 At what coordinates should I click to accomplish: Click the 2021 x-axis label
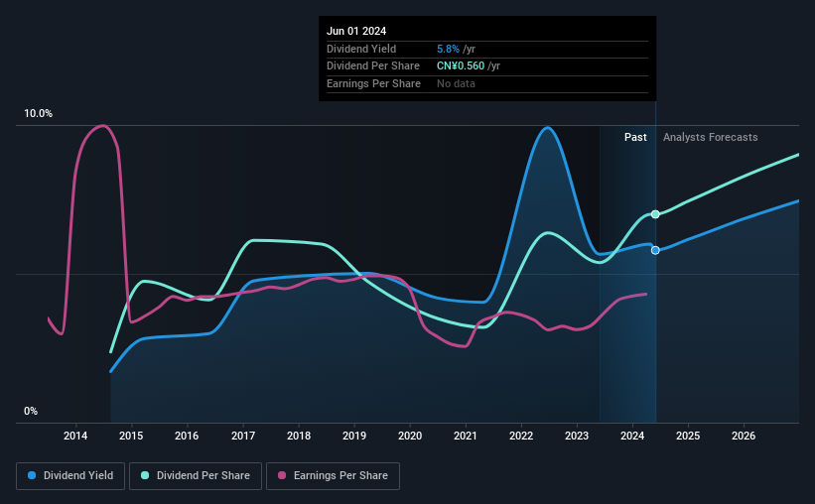[466, 436]
